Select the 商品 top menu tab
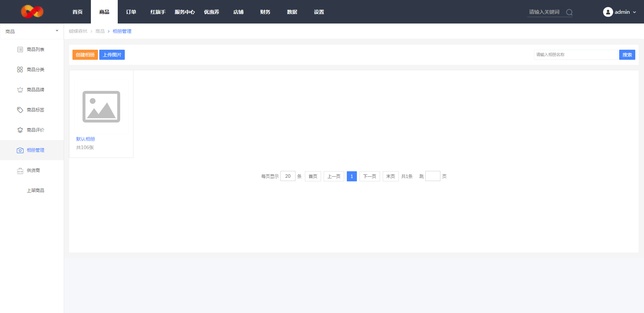Viewport: 644px width, 313px height. coord(104,12)
